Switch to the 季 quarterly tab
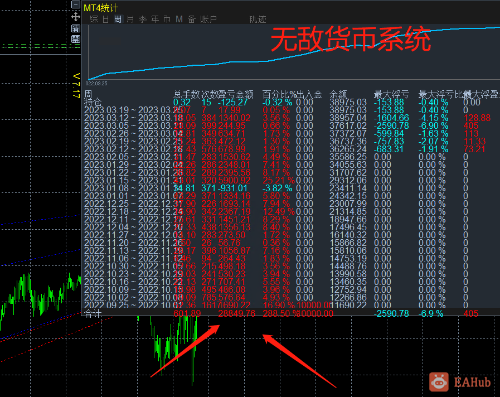The height and width of the screenshot is (397, 500). (x=143, y=19)
